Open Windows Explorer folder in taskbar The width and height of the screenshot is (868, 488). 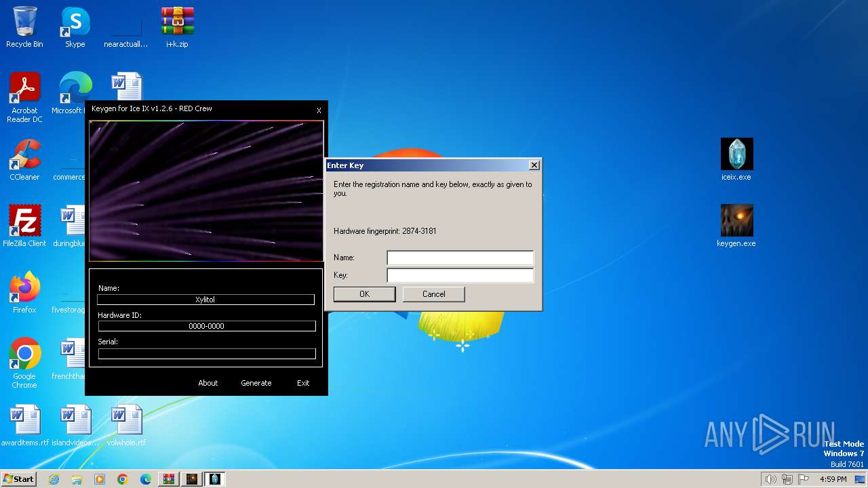click(x=77, y=479)
